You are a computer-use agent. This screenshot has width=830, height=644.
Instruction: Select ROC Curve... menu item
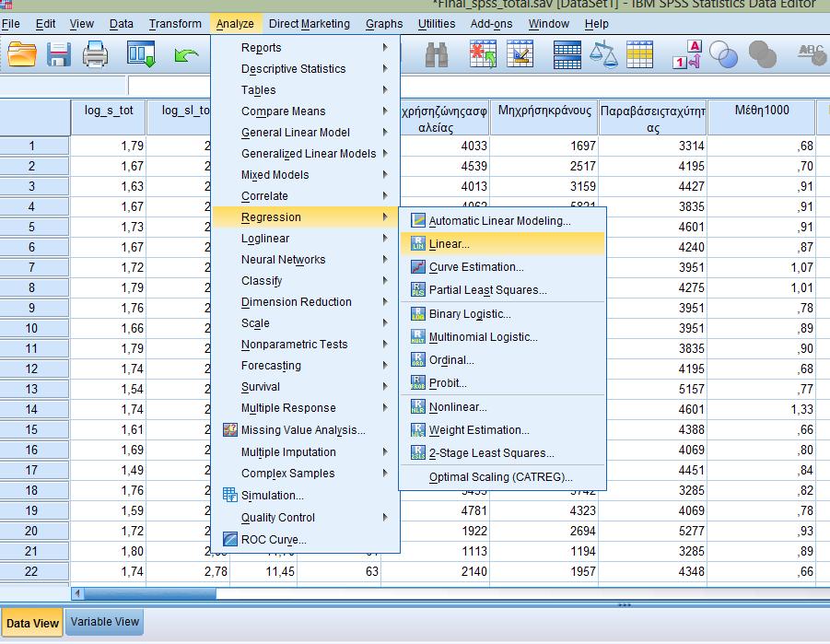click(x=305, y=540)
